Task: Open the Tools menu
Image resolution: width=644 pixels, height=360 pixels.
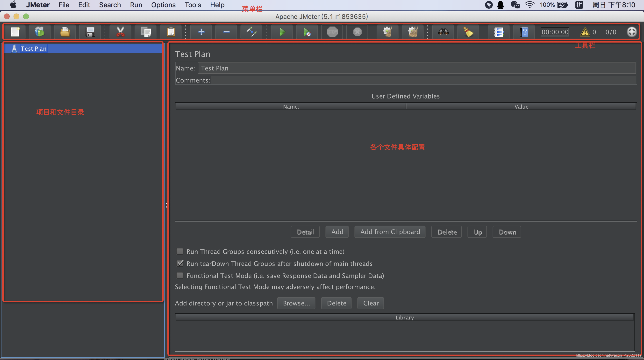Action: tap(193, 5)
